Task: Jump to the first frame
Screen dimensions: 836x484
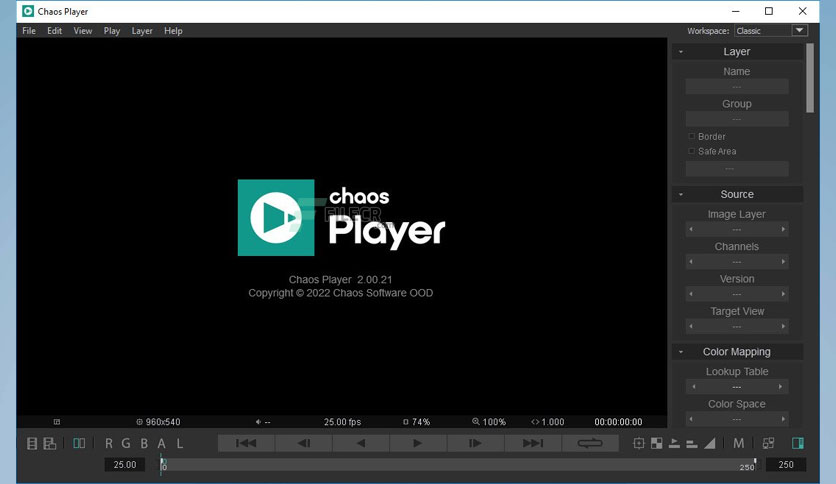Action: 246,443
